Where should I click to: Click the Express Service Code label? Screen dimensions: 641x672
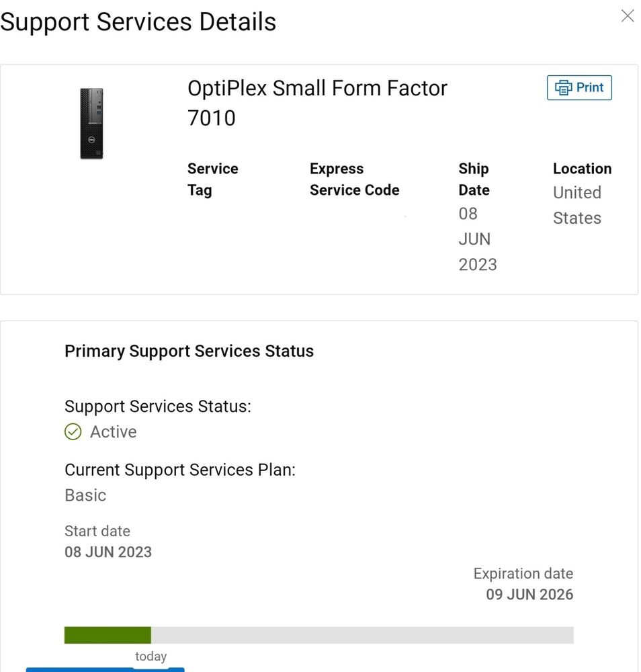[354, 179]
